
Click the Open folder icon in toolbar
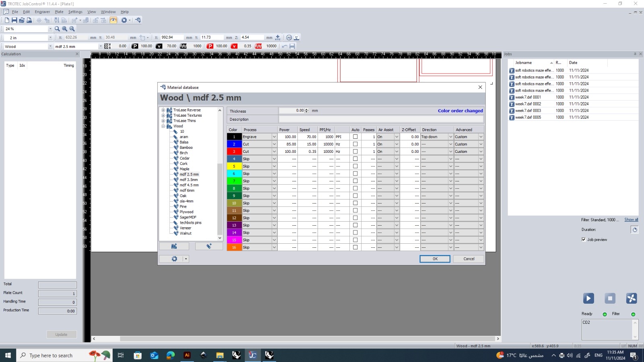(x=22, y=20)
